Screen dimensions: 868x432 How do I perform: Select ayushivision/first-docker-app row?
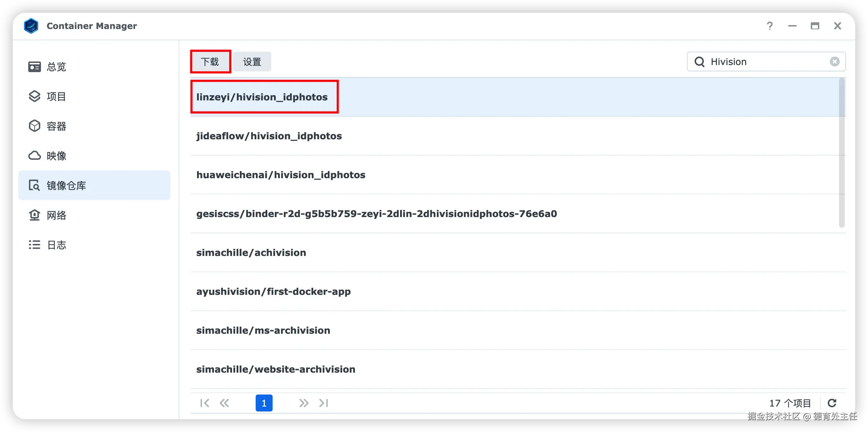(518, 291)
